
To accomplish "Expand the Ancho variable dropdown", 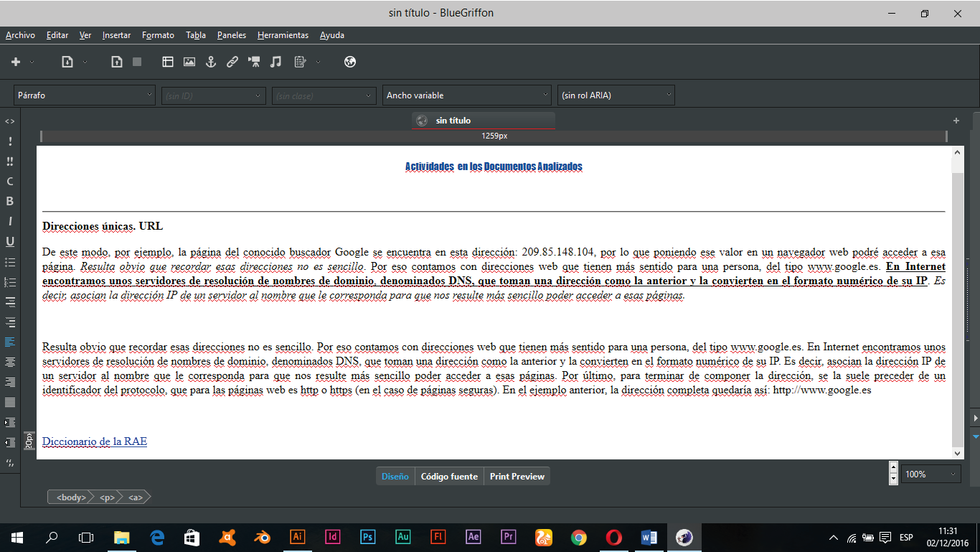I will [x=466, y=95].
